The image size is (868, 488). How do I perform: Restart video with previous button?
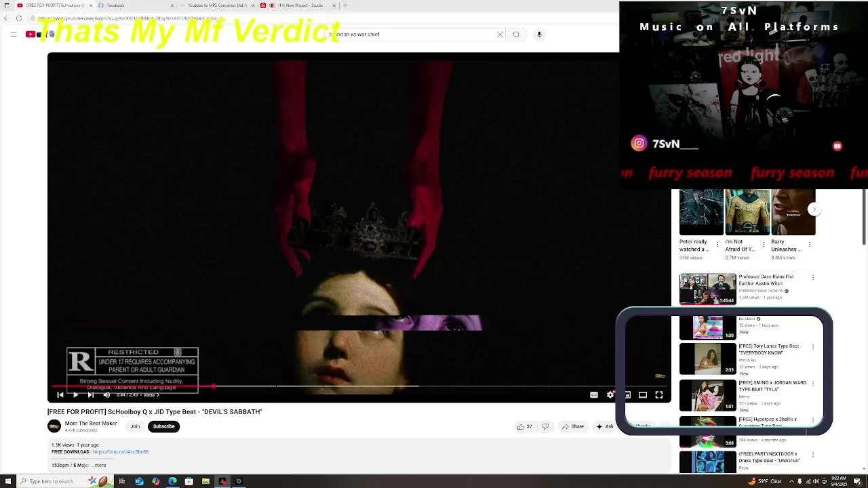click(x=60, y=394)
